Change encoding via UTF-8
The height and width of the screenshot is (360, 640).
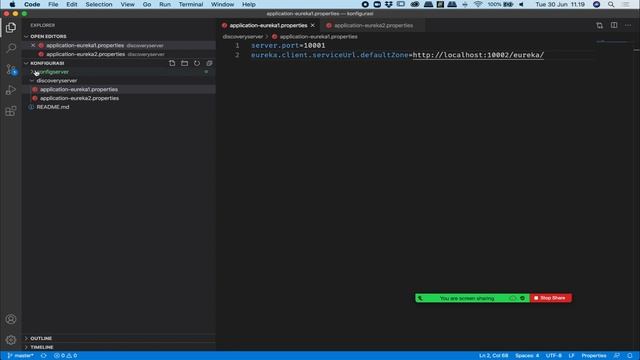(554, 356)
